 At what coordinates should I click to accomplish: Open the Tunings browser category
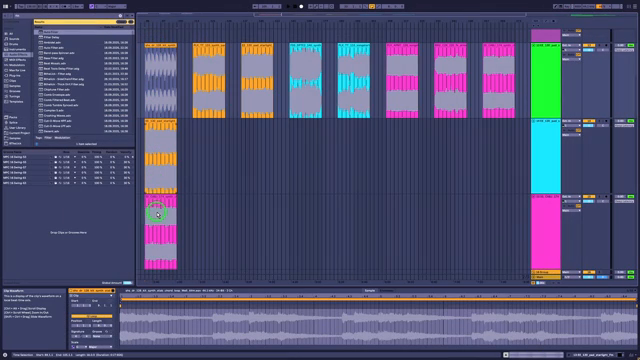coord(14,96)
